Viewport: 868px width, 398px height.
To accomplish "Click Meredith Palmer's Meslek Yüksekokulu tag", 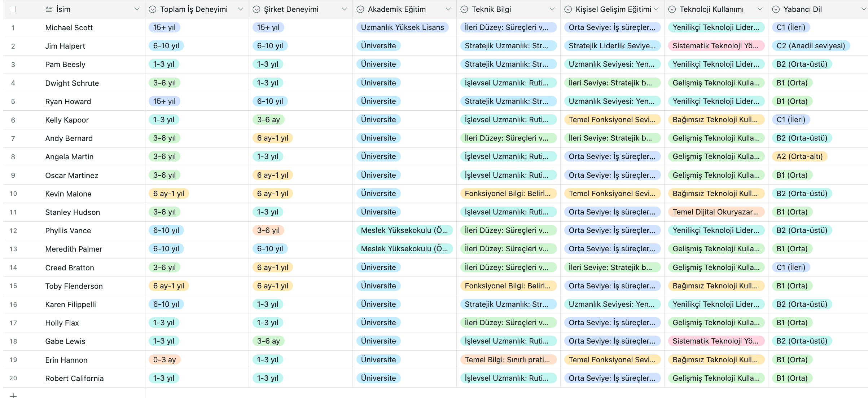I will pos(404,249).
